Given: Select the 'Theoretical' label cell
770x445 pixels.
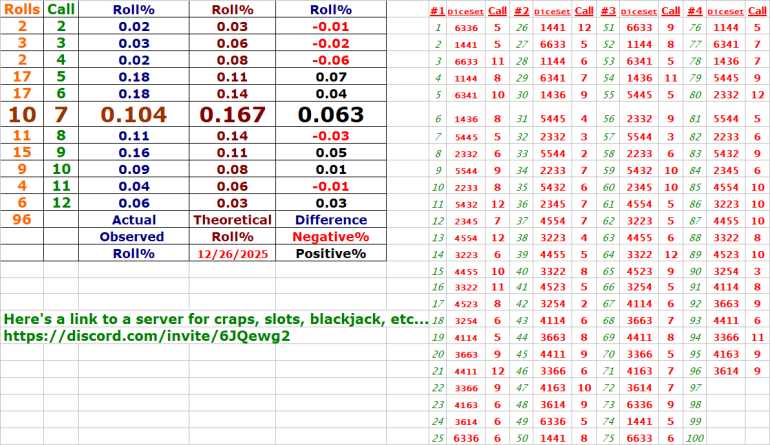Looking at the screenshot, I should pyautogui.click(x=232, y=219).
